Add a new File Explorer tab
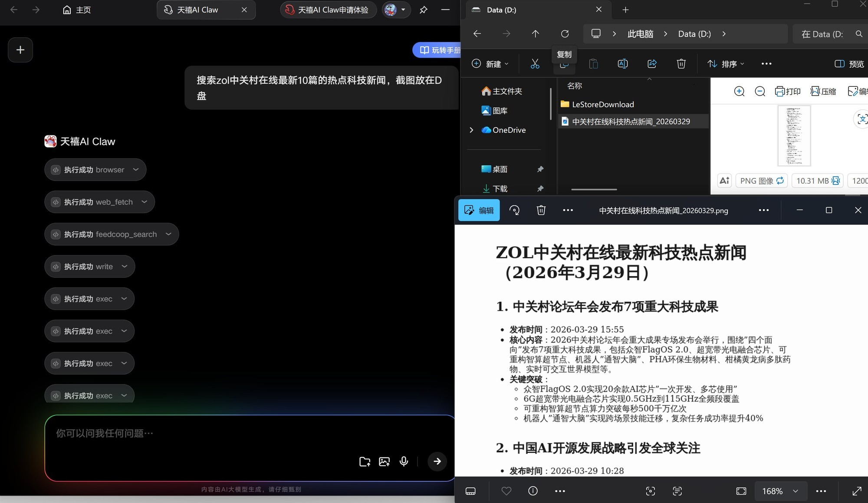Screen dimensions: 868x503 coord(625,10)
